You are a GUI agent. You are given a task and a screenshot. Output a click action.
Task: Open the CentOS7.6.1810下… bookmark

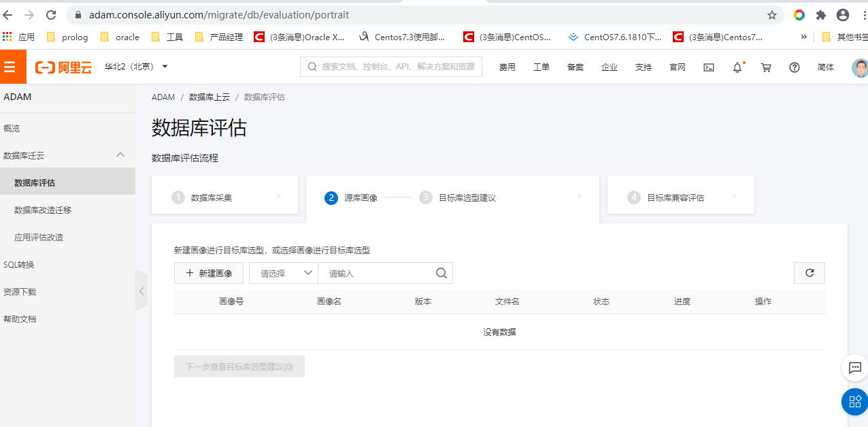[x=615, y=37]
